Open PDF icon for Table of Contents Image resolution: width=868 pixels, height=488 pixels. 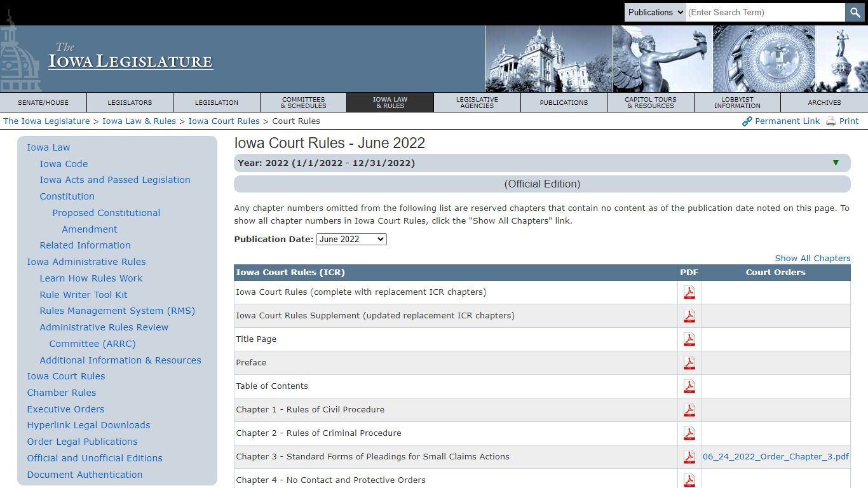(689, 386)
